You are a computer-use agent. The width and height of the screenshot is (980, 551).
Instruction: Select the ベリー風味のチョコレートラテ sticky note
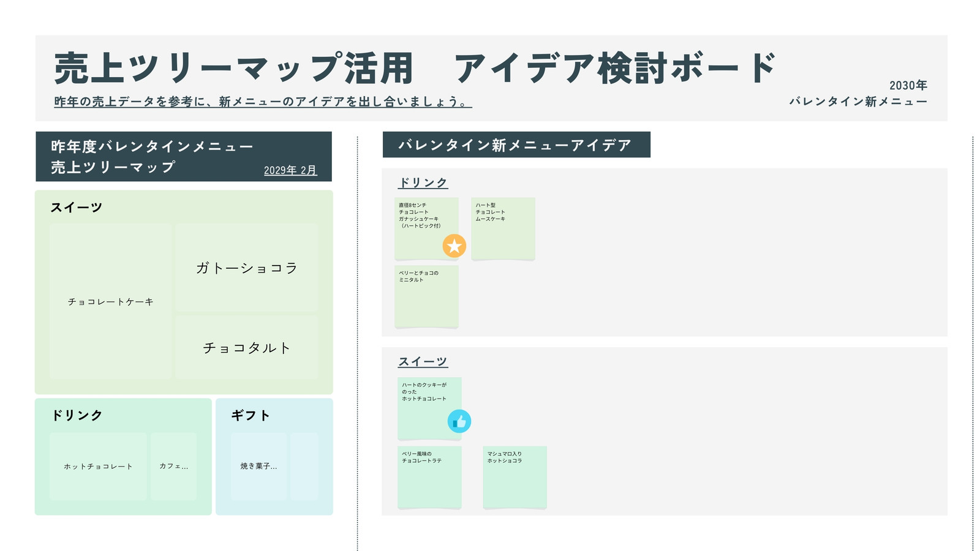point(429,477)
